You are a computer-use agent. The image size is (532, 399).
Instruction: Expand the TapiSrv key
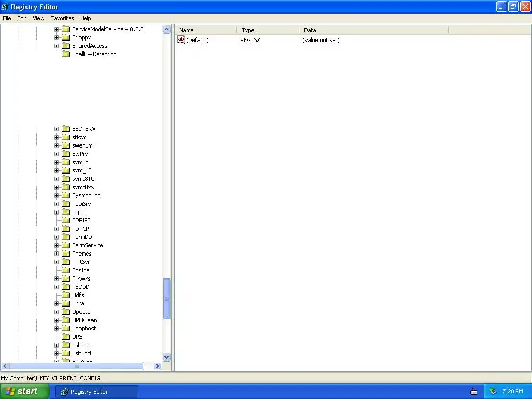[x=56, y=204]
